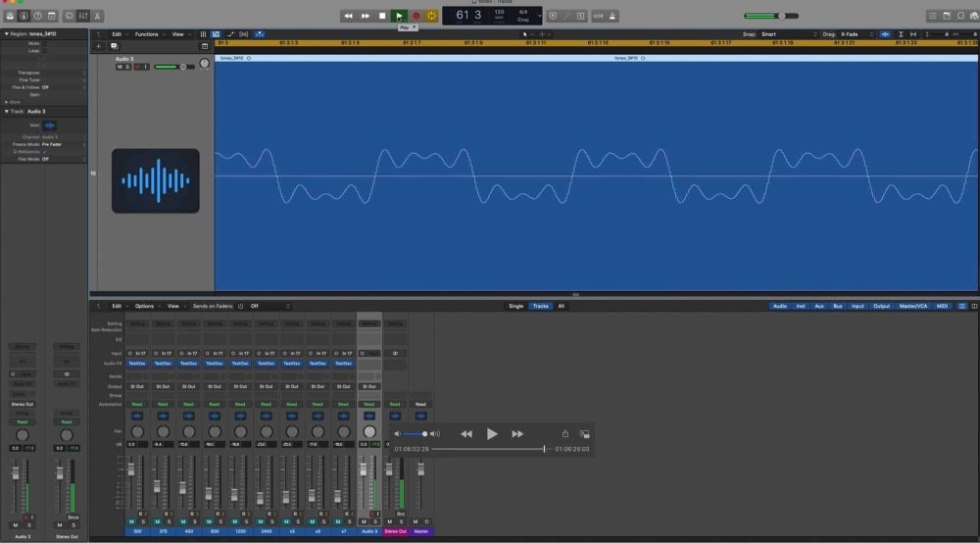Open the Sends on Faders Off dropdown
The image size is (980, 543).
[x=270, y=306]
